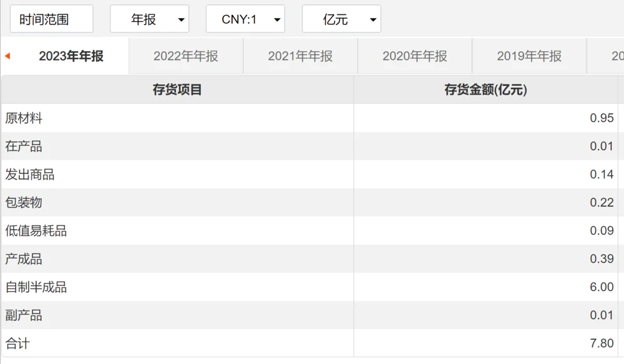
Task: Select the 低值易耗品 row
Action: point(310,231)
